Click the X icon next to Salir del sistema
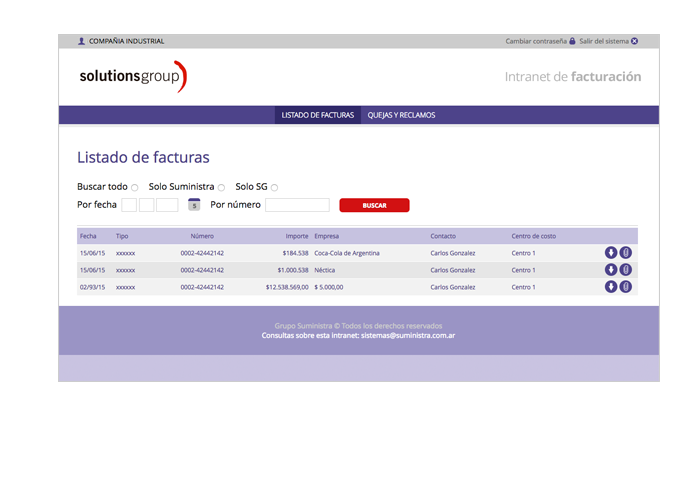Screen dimensions: 700x500 [634, 41]
